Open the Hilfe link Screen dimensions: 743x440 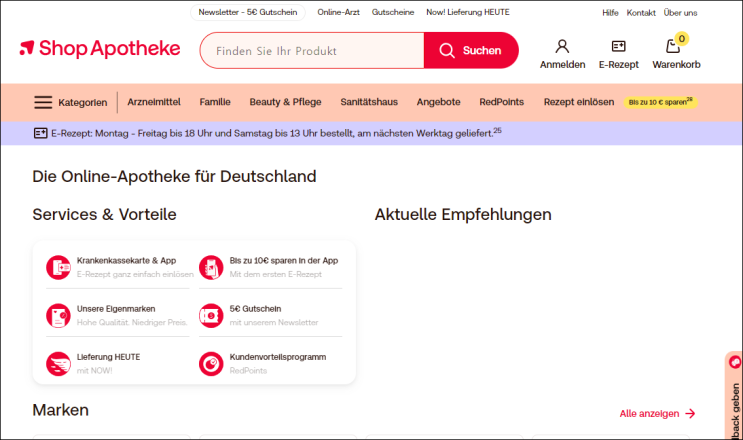pos(610,13)
